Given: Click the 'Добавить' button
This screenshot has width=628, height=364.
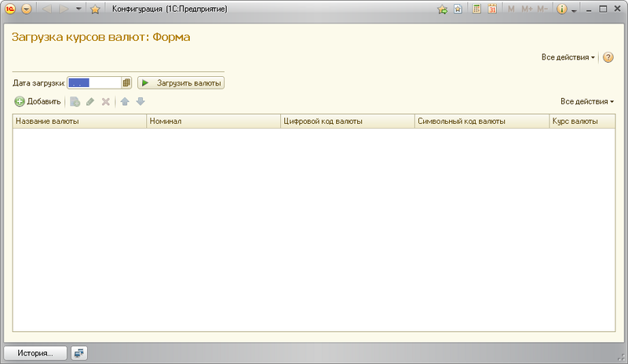Looking at the screenshot, I should (38, 102).
